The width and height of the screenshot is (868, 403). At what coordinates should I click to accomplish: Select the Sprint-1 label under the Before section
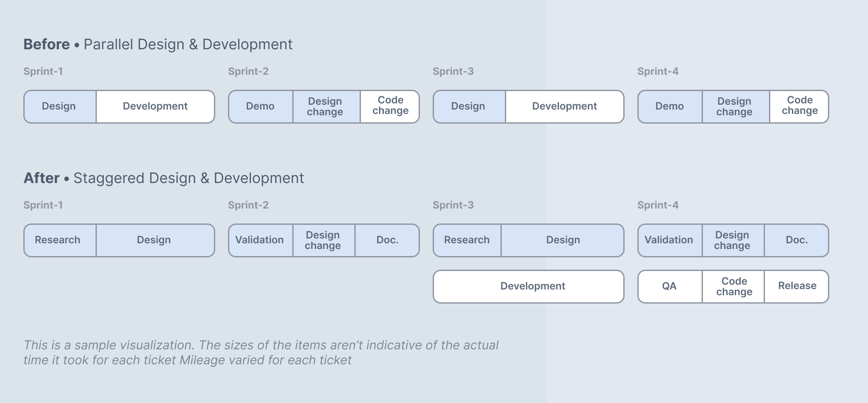tap(43, 71)
